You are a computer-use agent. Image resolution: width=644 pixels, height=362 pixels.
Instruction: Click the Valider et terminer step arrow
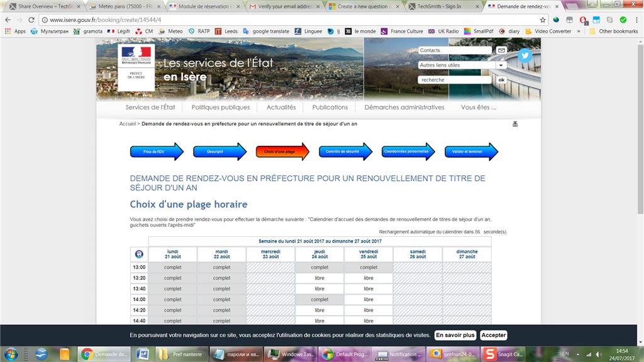pos(472,151)
